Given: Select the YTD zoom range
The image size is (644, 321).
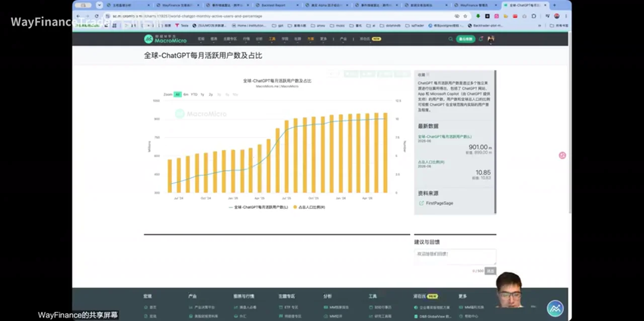Looking at the screenshot, I should pos(194,95).
